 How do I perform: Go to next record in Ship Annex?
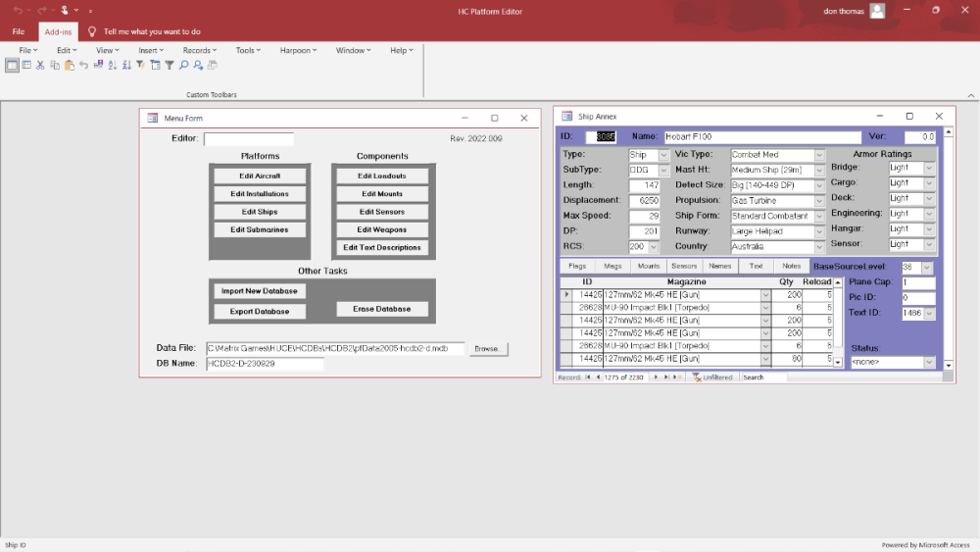(x=656, y=377)
